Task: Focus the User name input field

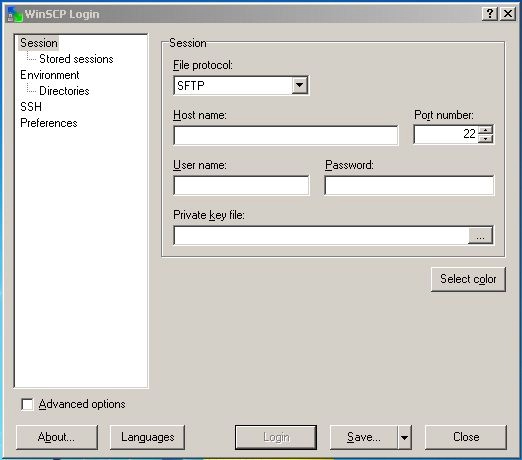Action: click(241, 185)
